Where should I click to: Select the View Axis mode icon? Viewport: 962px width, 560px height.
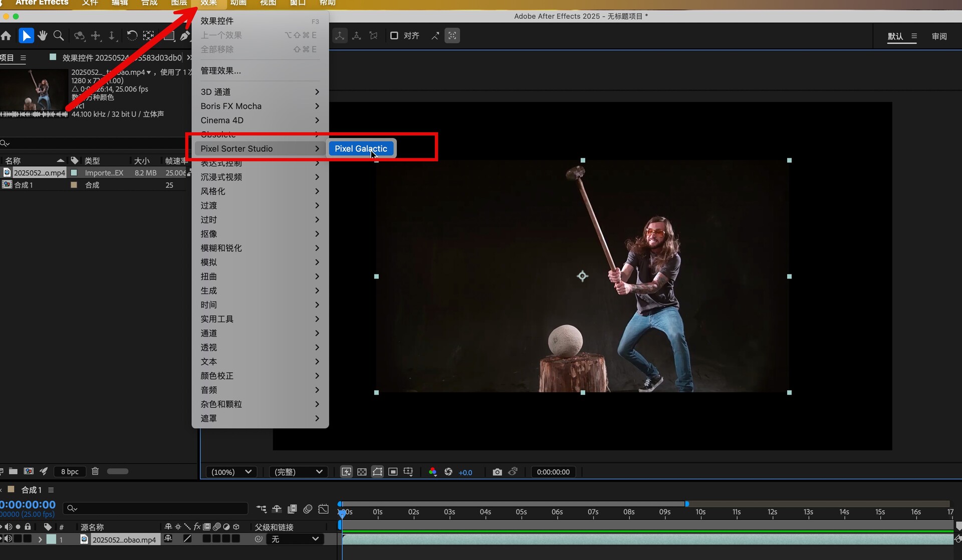[x=373, y=36]
